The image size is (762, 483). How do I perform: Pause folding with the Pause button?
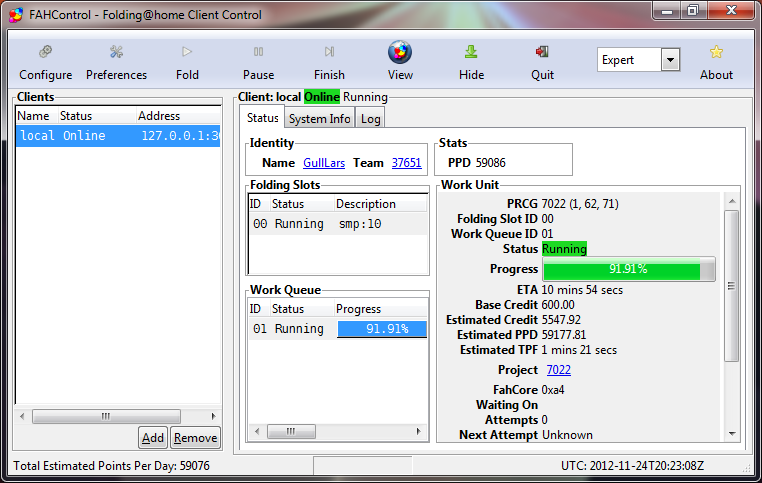pyautogui.click(x=259, y=63)
